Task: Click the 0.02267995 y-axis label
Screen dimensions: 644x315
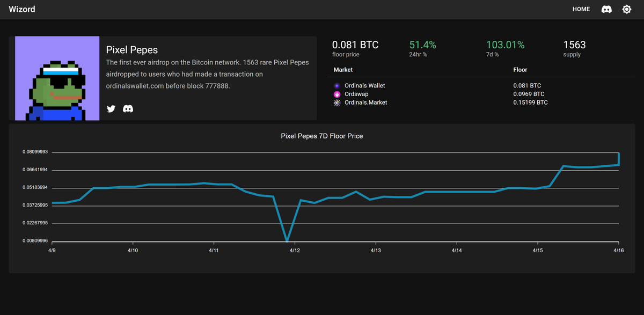Action: point(35,223)
